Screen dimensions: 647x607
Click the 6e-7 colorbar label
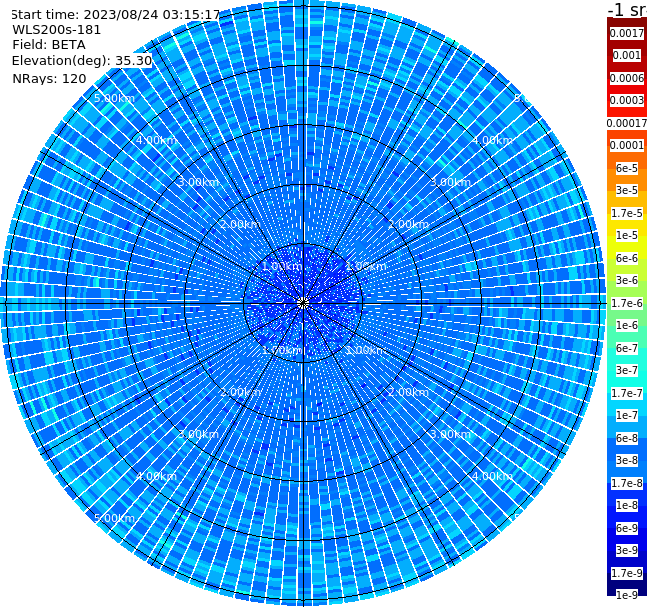[627, 348]
